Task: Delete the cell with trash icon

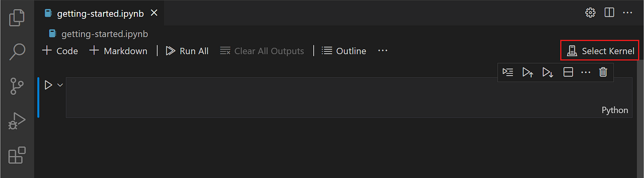Action: coord(604,72)
